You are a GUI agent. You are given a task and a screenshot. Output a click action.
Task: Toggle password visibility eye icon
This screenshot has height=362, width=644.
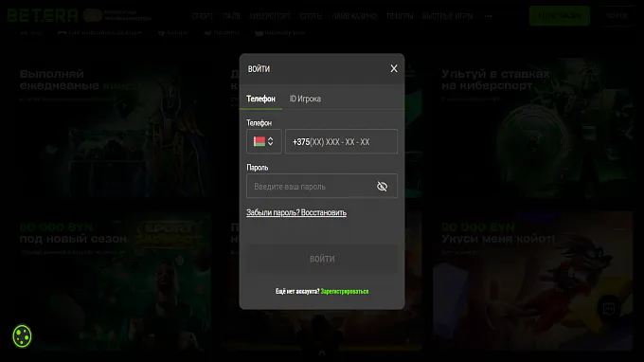click(x=382, y=187)
